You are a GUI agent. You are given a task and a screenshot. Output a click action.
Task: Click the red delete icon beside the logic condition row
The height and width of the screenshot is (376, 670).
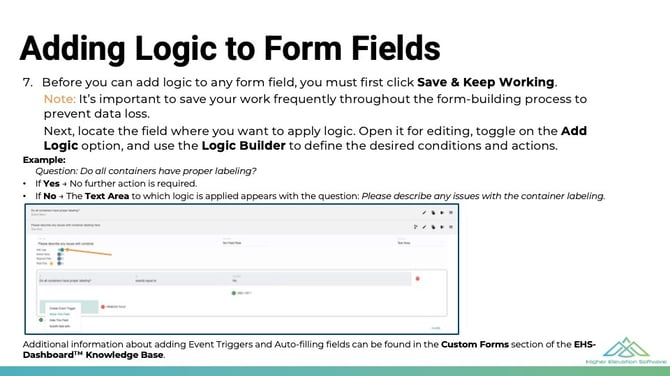[417, 279]
